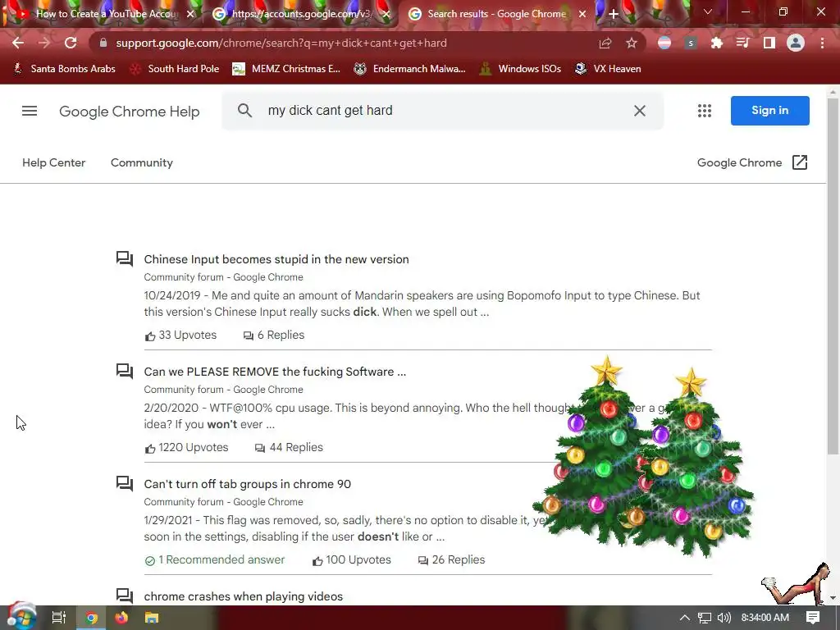
Task: Reload the page with the refresh icon
Action: (71, 43)
